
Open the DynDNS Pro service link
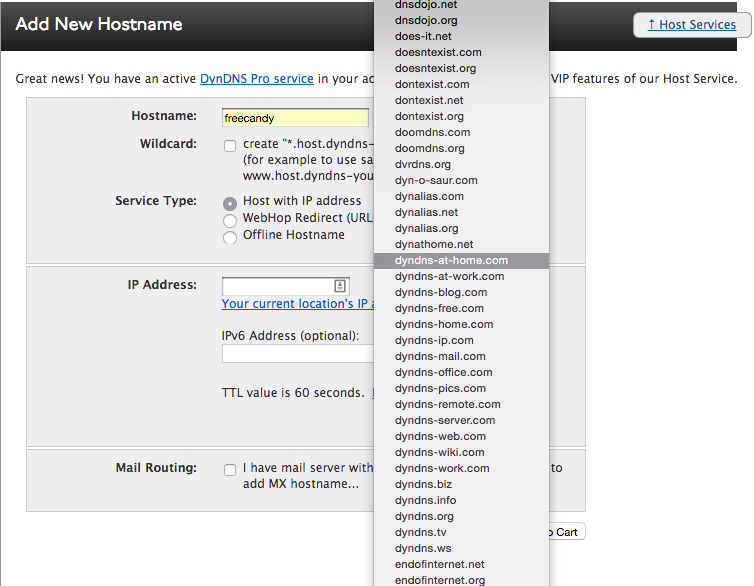pos(257,78)
